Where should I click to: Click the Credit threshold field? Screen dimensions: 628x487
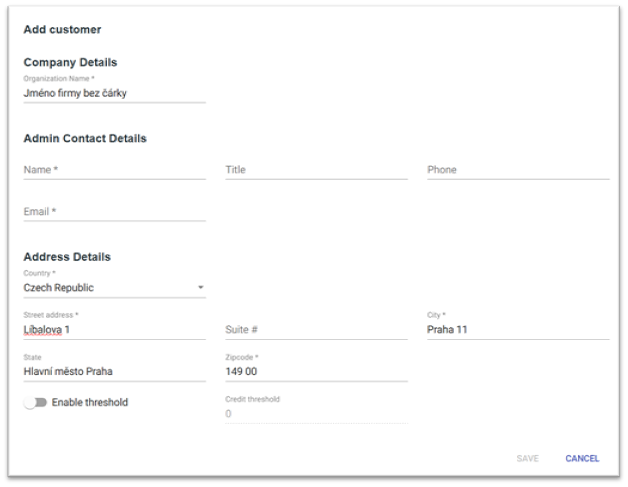316,413
